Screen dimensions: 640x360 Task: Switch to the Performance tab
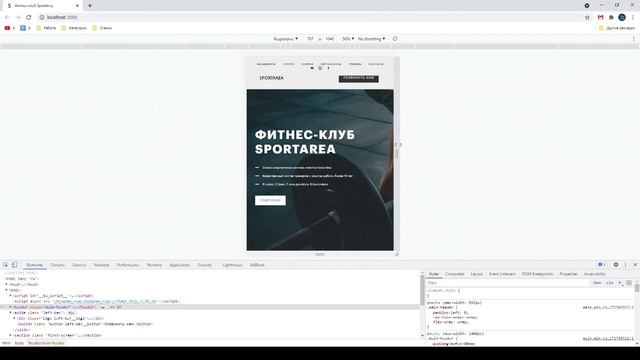[x=128, y=265]
